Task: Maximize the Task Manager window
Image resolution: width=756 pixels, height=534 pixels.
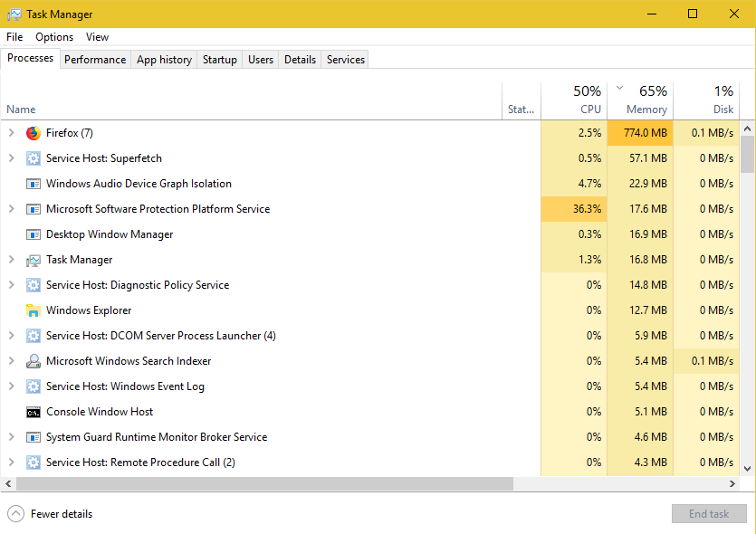Action: pyautogui.click(x=693, y=14)
